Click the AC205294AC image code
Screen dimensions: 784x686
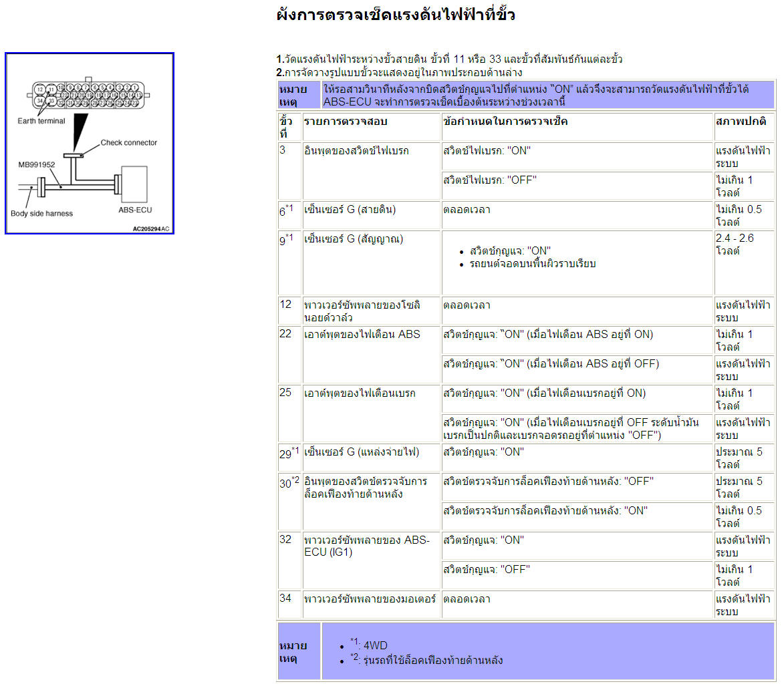151,229
